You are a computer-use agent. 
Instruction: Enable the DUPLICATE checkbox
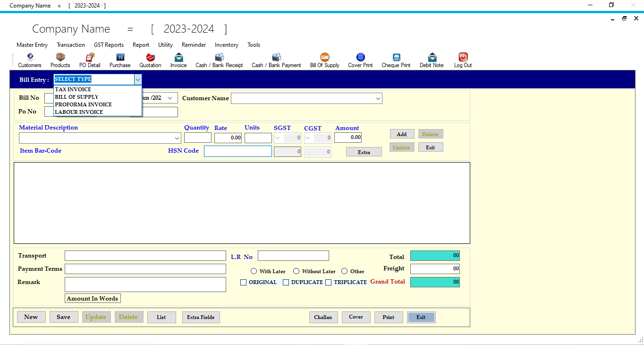pos(286,282)
